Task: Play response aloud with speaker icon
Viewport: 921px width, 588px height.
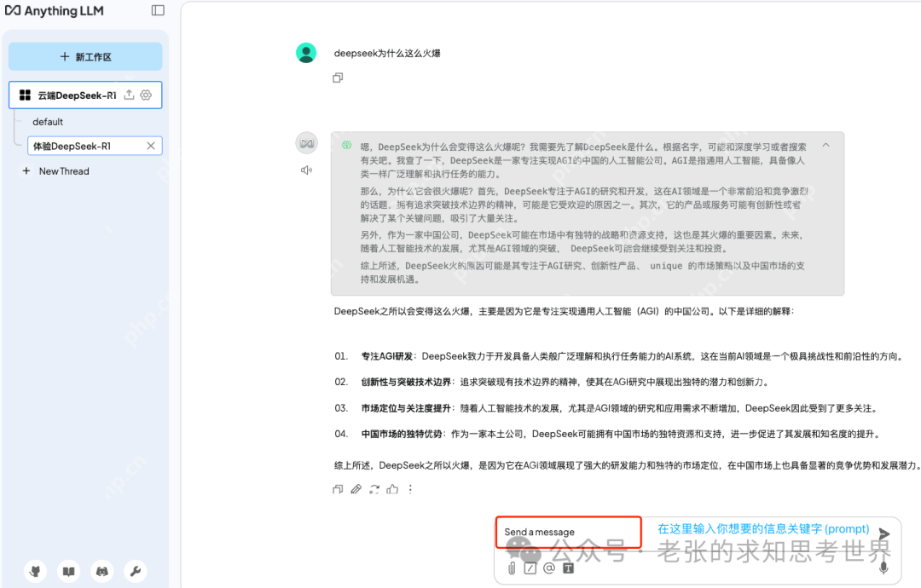Action: coord(306,170)
